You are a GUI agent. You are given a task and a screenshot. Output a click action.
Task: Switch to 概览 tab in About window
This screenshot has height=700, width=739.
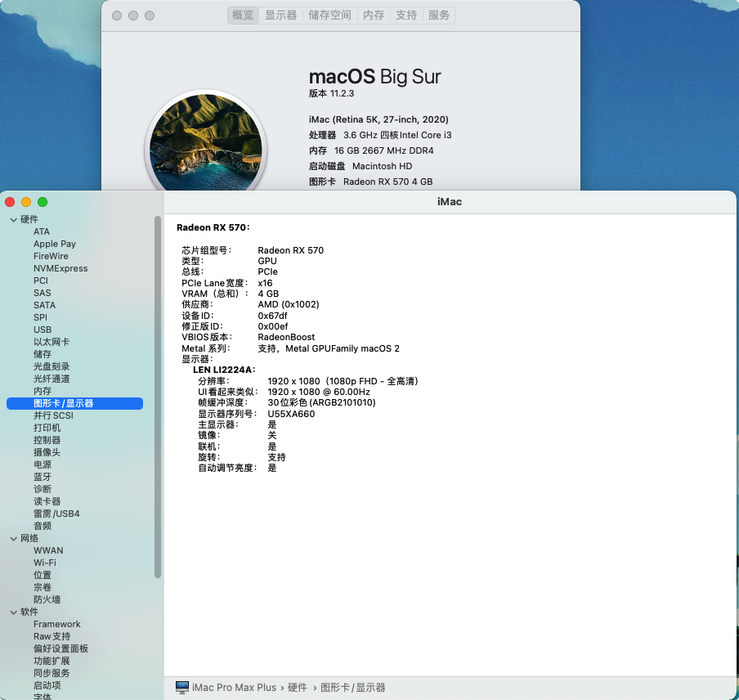243,15
